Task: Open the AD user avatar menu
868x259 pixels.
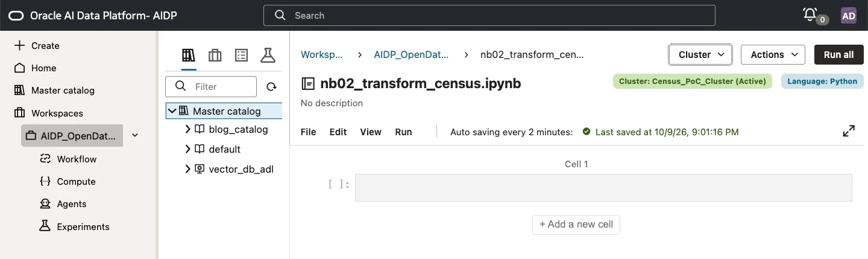Action: tap(848, 16)
